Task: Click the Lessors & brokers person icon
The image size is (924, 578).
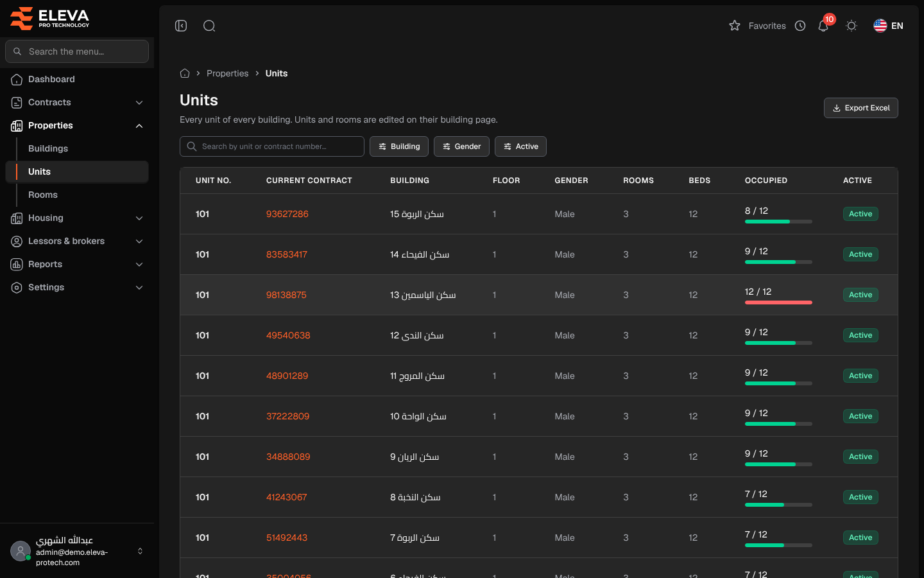Action: (17, 241)
